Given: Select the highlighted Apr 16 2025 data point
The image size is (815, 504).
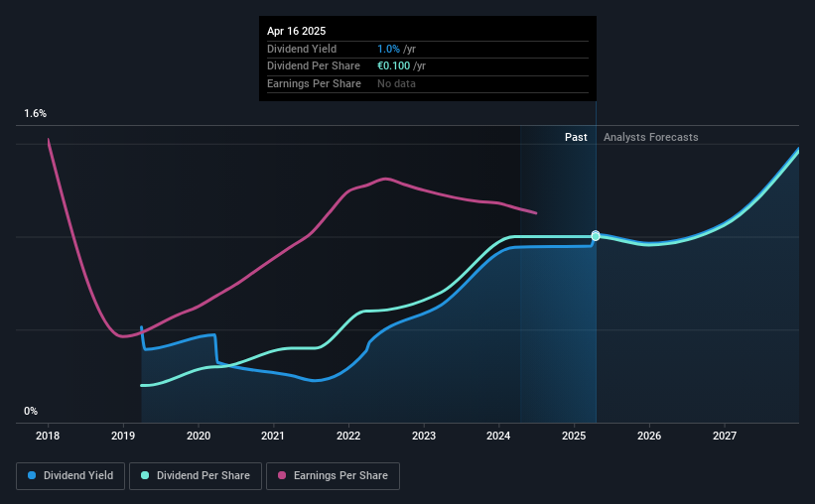Looking at the screenshot, I should tap(596, 236).
